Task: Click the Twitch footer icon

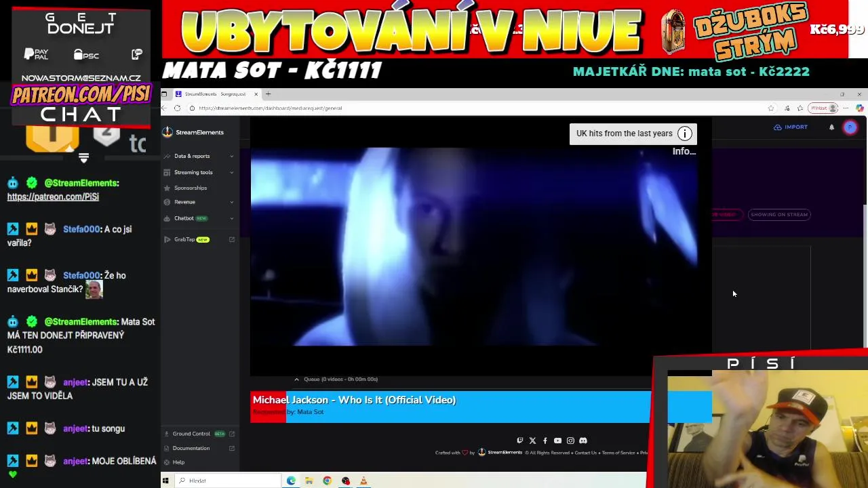Action: coord(520,441)
